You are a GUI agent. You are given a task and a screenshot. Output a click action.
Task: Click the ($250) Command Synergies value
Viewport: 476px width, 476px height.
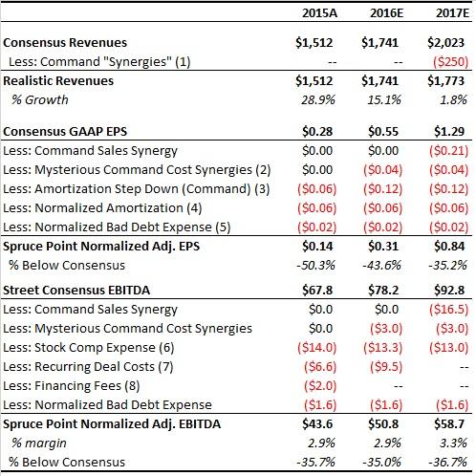pyautogui.click(x=450, y=61)
